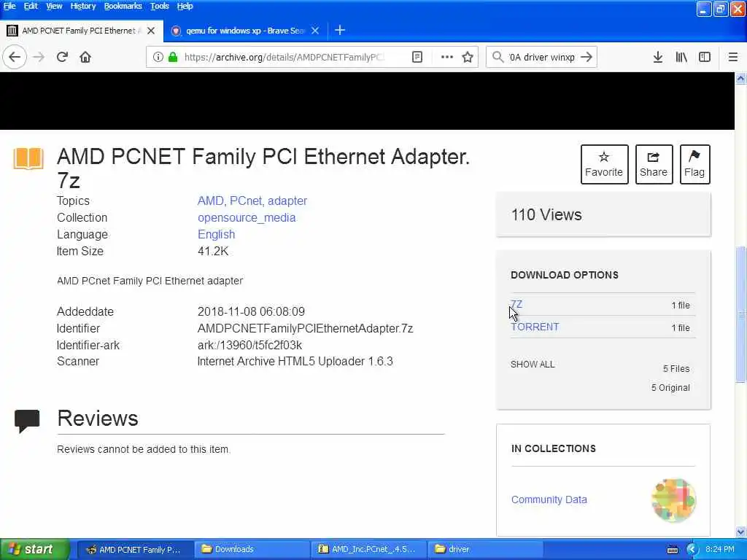Open the Community Data collection link

549,499
